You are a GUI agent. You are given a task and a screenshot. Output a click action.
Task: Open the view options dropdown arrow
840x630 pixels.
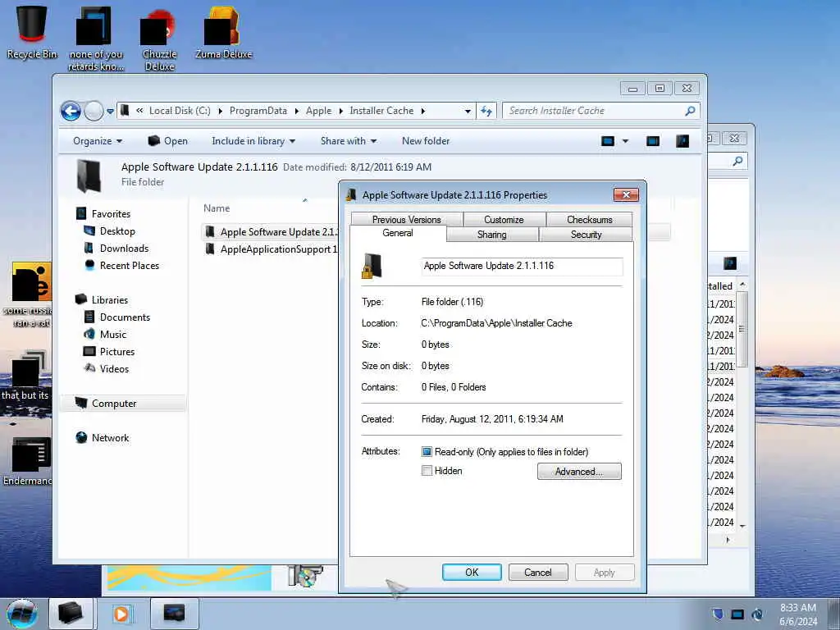tap(625, 141)
